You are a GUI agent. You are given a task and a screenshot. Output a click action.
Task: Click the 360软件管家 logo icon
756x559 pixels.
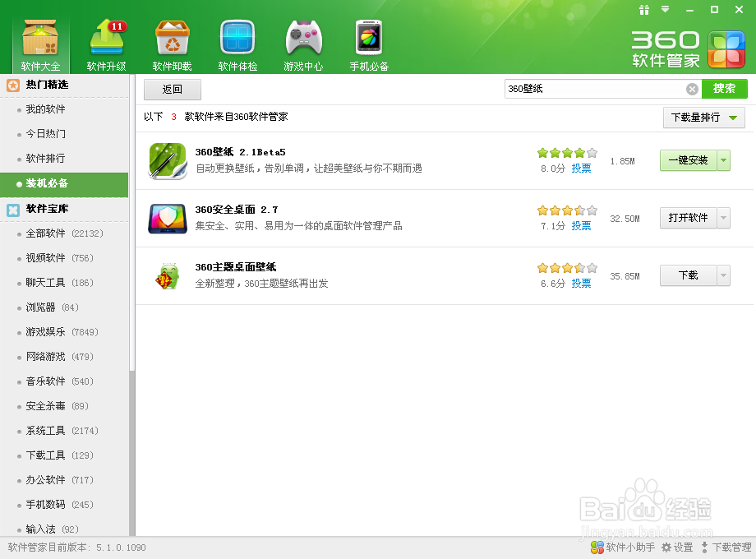click(x=726, y=49)
